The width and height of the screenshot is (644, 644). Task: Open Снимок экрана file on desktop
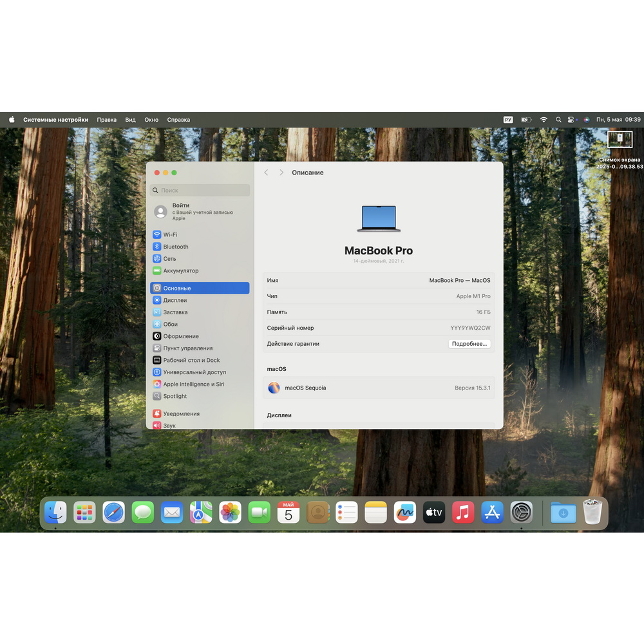[x=620, y=150]
